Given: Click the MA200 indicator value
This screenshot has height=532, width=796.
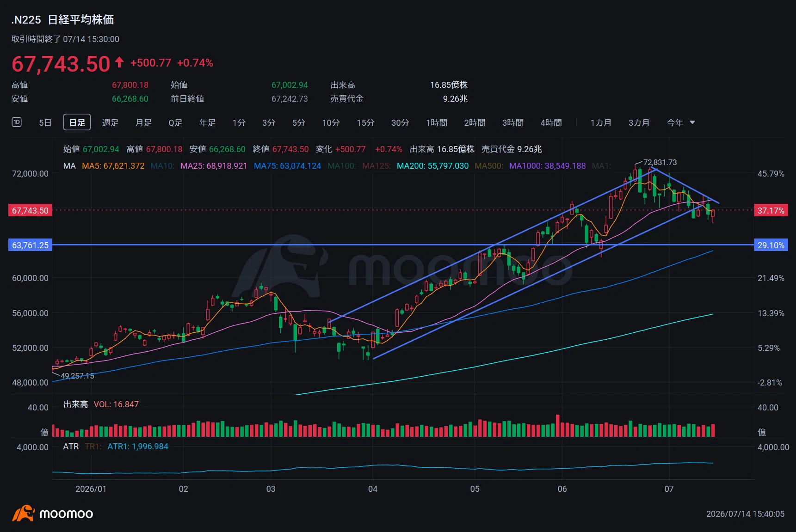Looking at the screenshot, I should (x=433, y=166).
